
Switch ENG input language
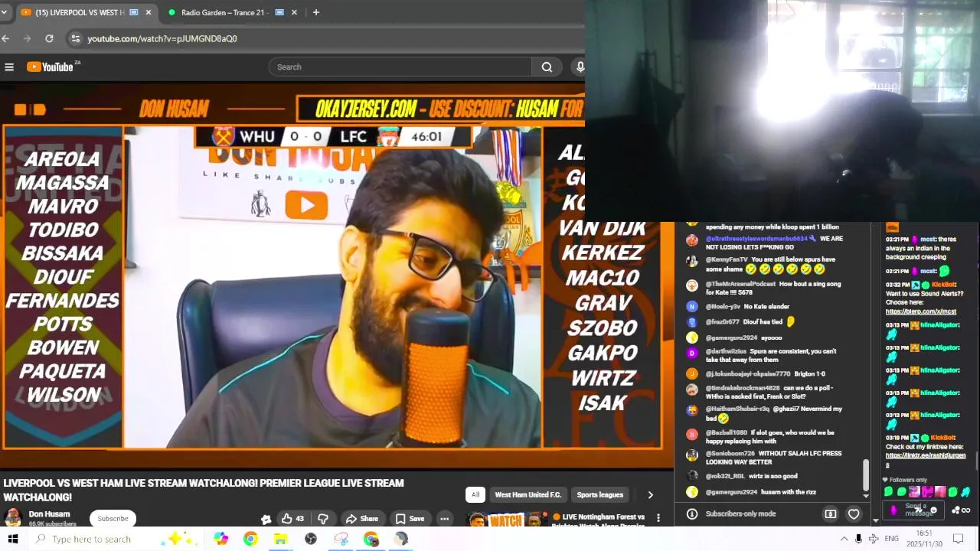coord(891,539)
